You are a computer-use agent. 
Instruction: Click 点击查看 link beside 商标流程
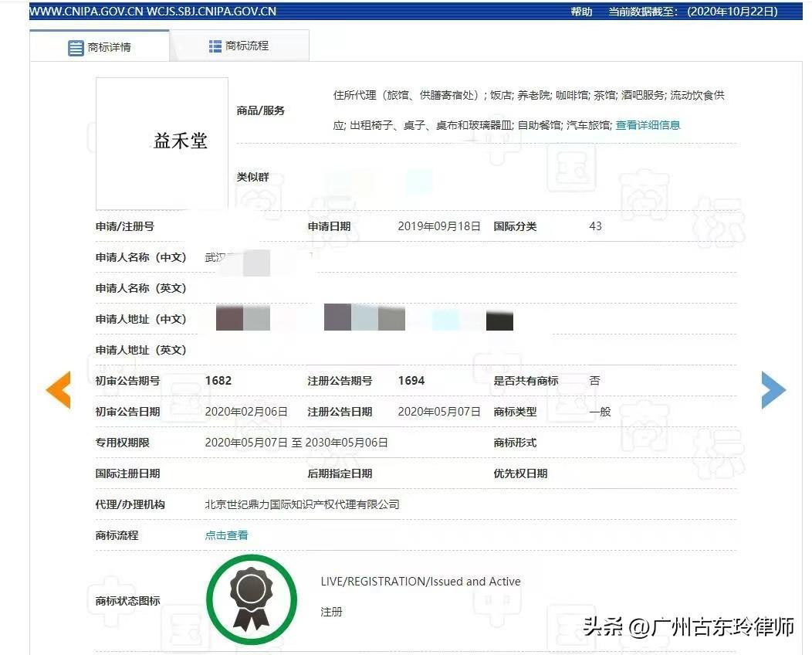[226, 535]
